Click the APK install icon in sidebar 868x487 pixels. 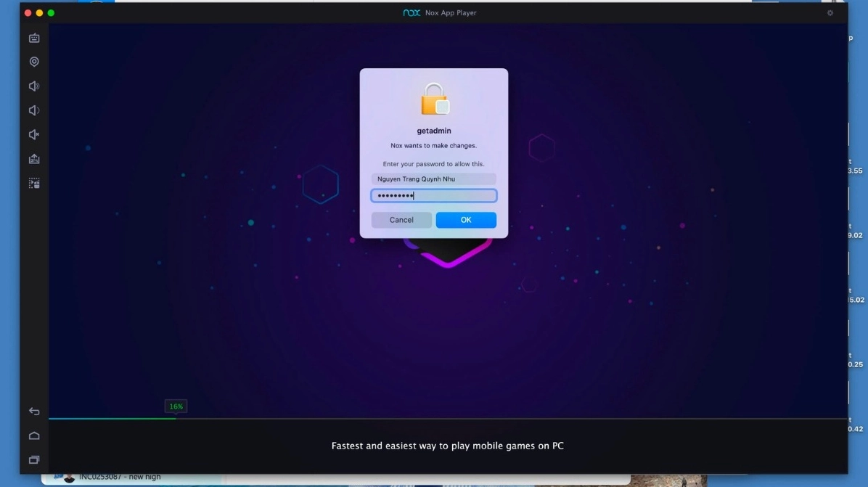(34, 159)
